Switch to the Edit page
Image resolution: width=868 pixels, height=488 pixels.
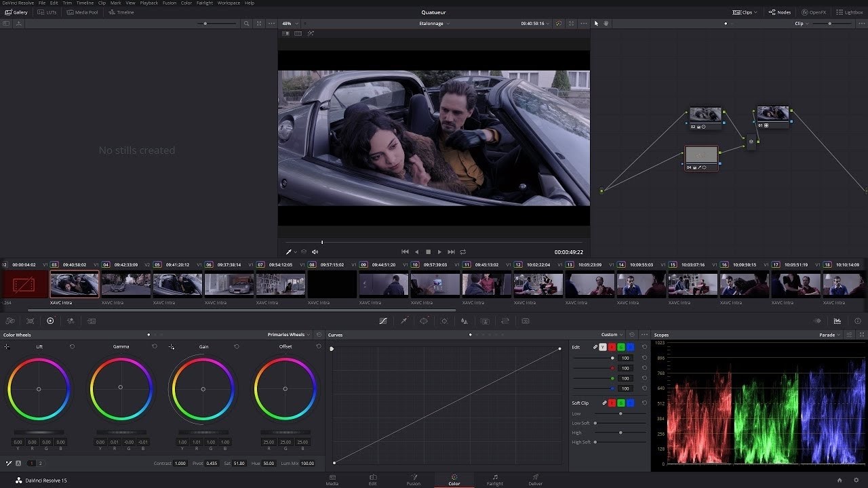coord(372,480)
